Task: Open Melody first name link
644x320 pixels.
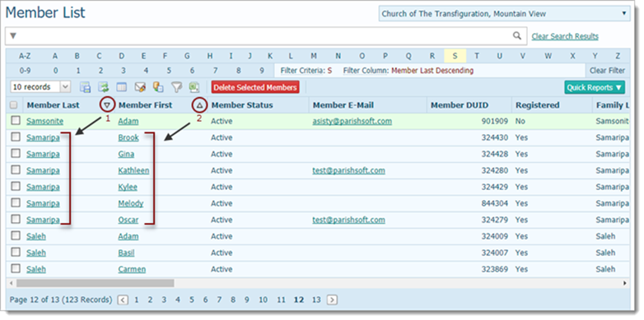Action: pyautogui.click(x=131, y=203)
